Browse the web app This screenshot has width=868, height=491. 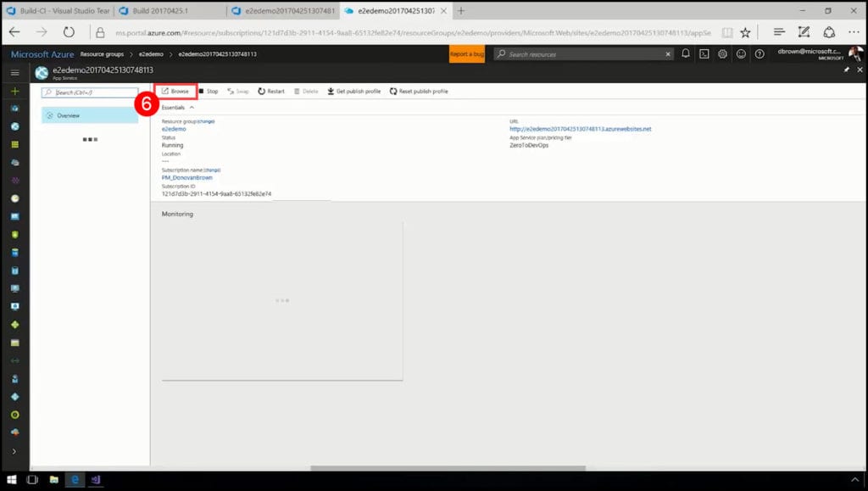click(x=175, y=92)
